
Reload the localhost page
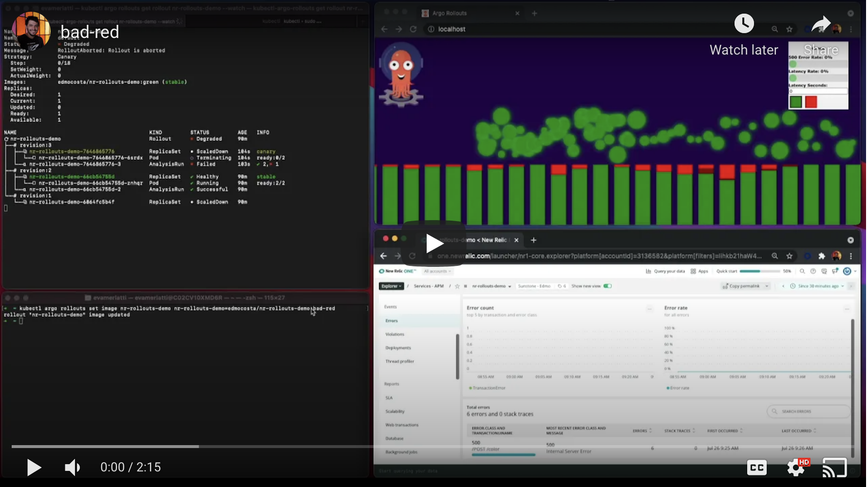tap(413, 29)
